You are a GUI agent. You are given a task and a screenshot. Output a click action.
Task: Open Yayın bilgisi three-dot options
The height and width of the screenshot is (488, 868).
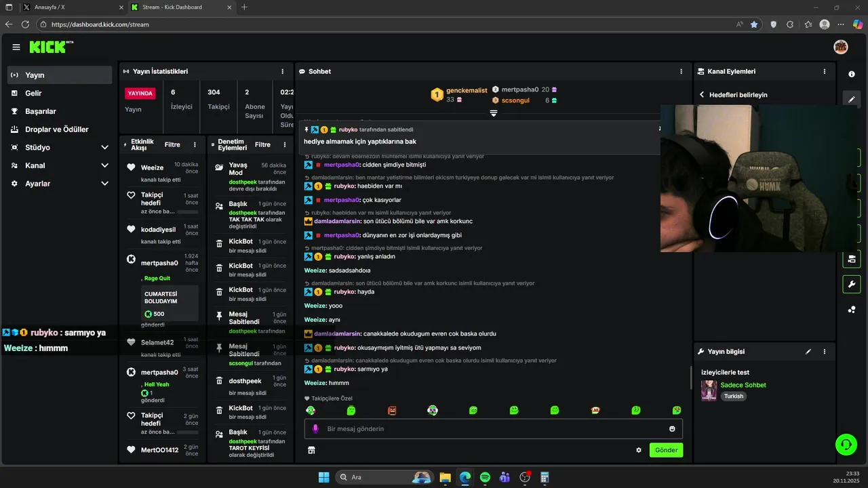pos(825,352)
